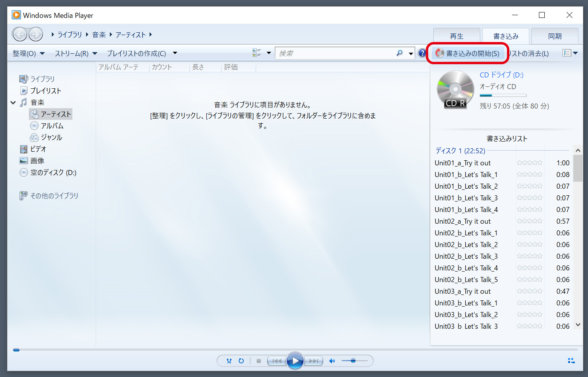Click the Stop playback button
Image resolution: width=588 pixels, height=377 pixels.
[259, 361]
